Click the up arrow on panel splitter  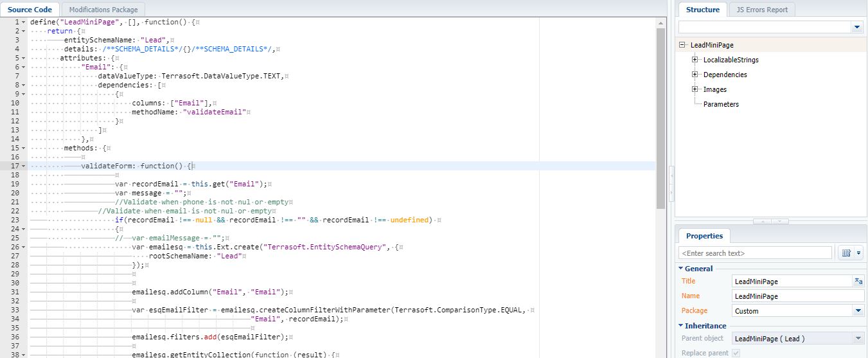click(x=761, y=221)
